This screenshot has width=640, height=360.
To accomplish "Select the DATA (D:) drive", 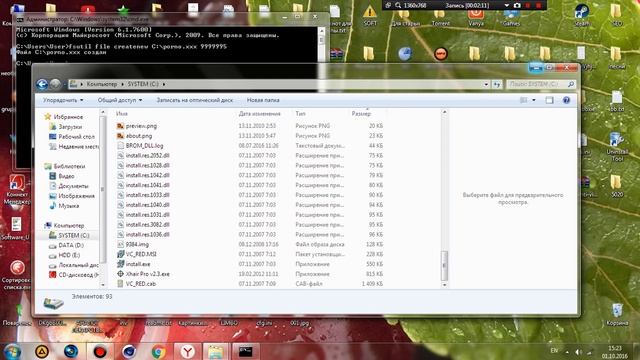I will pyautogui.click(x=71, y=245).
